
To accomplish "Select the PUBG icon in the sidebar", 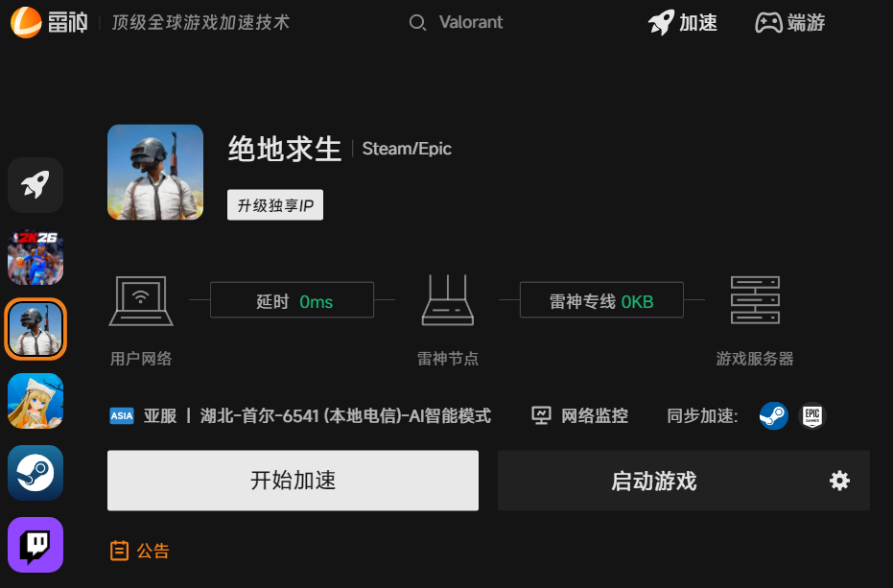I will click(35, 329).
